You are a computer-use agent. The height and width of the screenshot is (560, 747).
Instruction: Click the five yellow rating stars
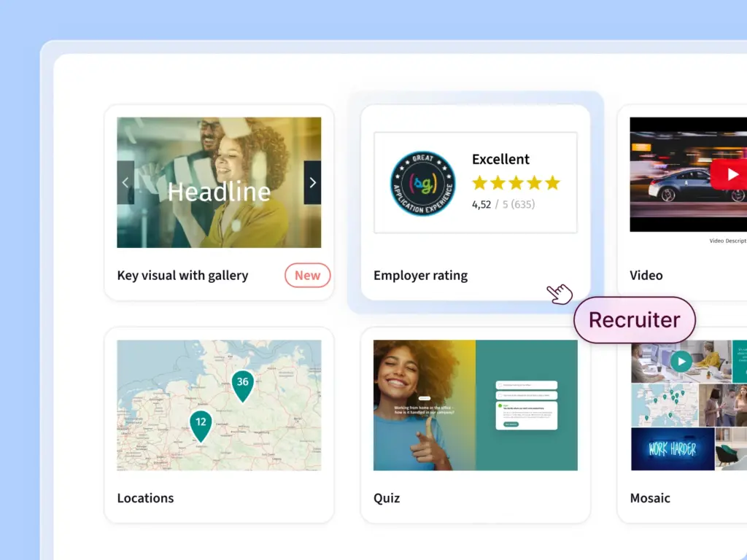coord(516,183)
